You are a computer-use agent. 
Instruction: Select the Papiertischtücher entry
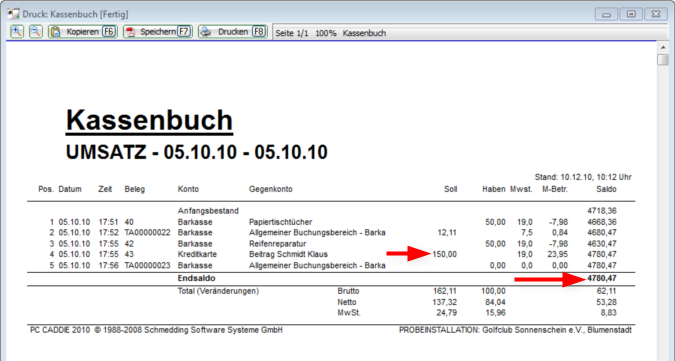pyautogui.click(x=281, y=222)
